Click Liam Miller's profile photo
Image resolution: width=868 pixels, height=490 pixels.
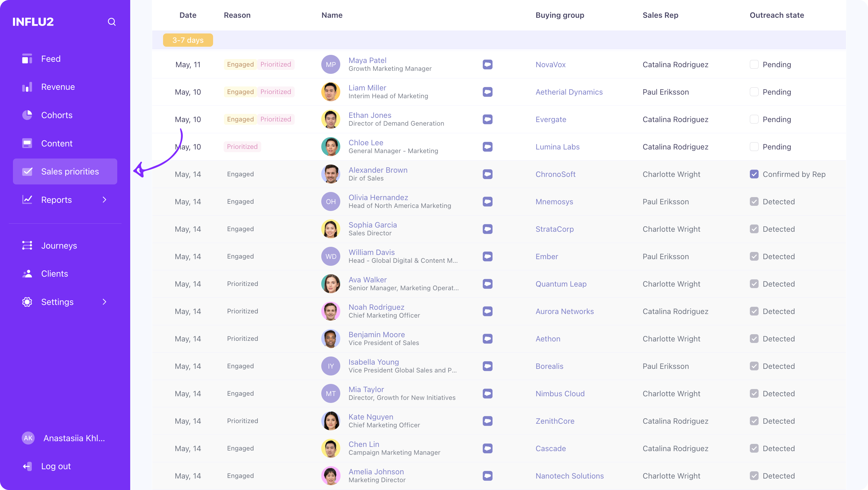pyautogui.click(x=331, y=92)
